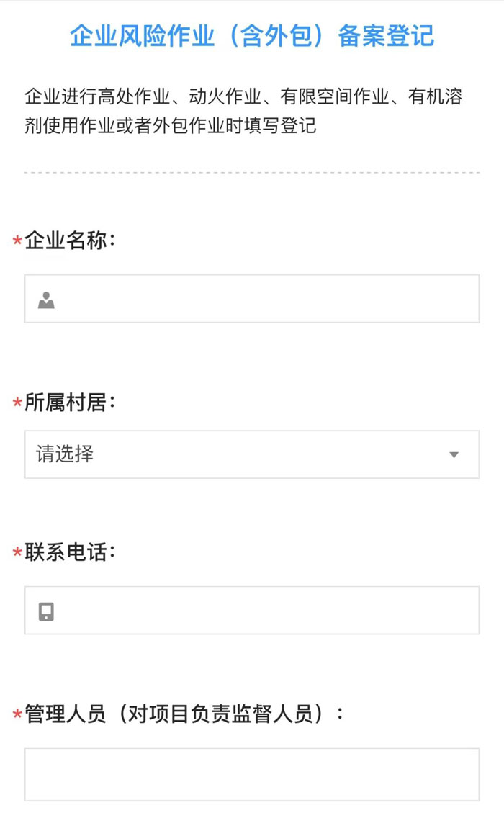504x818 pixels.
Task: Click the dropdown arrow for 所属村居
Action: tap(454, 455)
